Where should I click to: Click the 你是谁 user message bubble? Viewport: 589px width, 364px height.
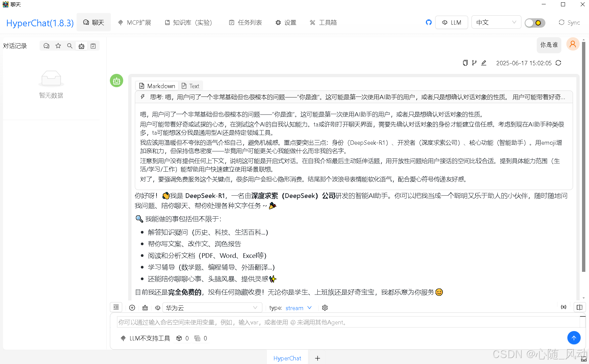click(x=549, y=45)
